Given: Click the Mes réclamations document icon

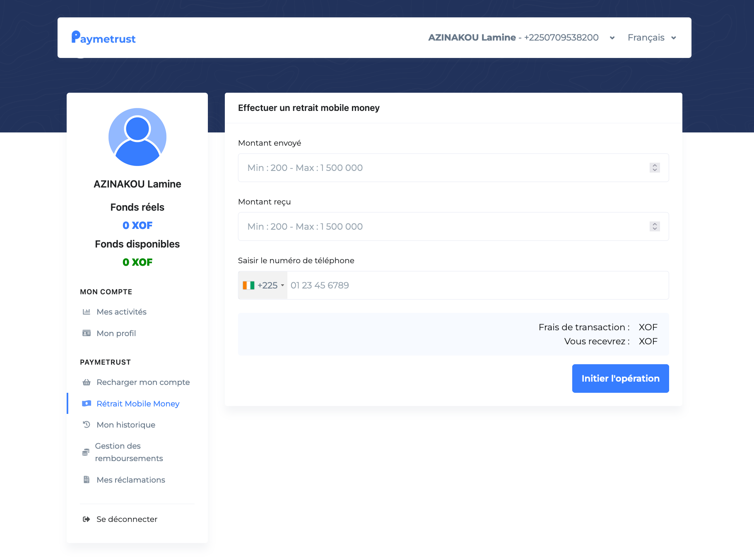Looking at the screenshot, I should 87,480.
